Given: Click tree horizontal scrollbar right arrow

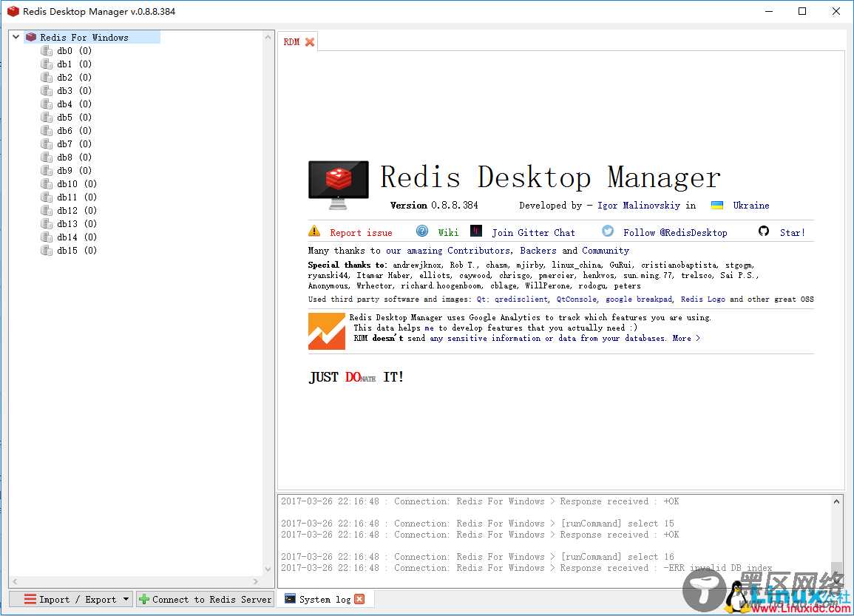Looking at the screenshot, I should pyautogui.click(x=256, y=582).
